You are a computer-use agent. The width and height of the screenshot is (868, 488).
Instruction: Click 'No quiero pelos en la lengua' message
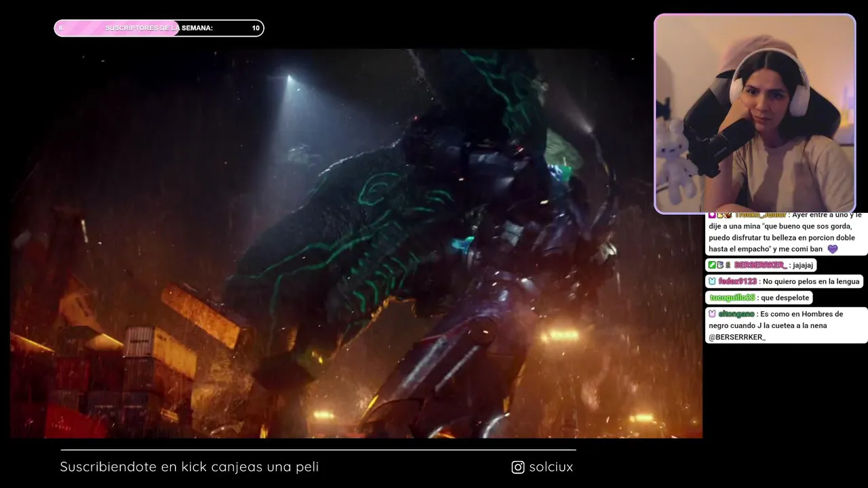[811, 281]
